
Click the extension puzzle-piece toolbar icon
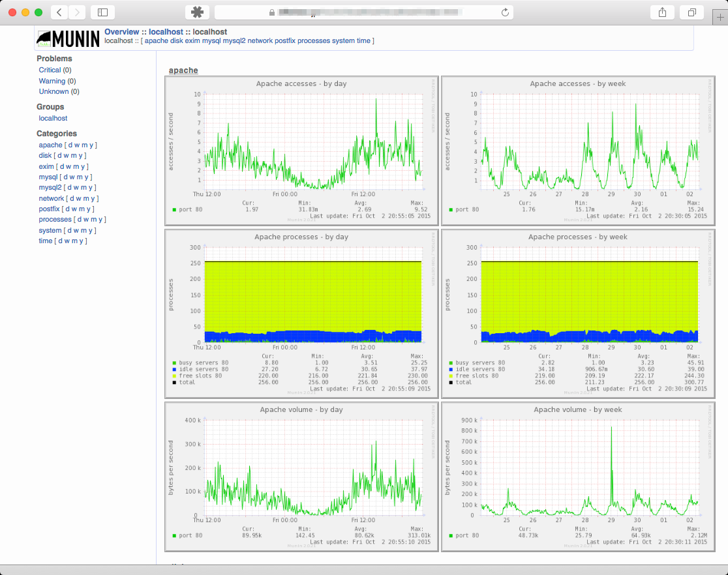[x=197, y=12]
